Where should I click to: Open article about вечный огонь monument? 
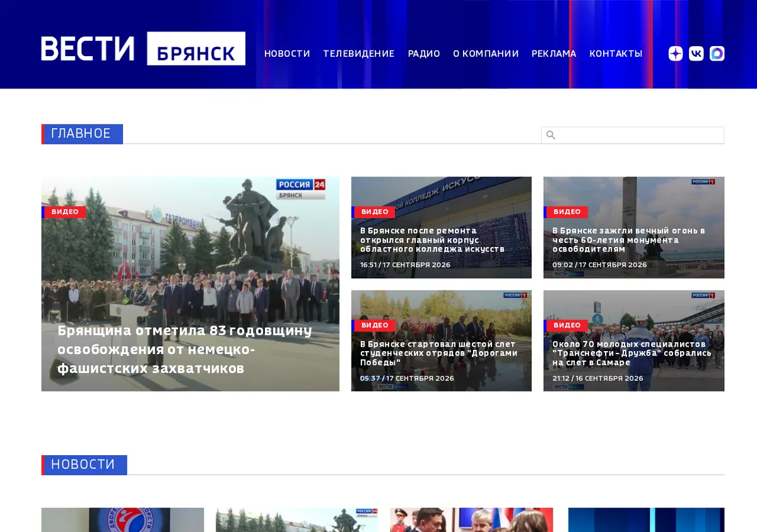pos(629,240)
